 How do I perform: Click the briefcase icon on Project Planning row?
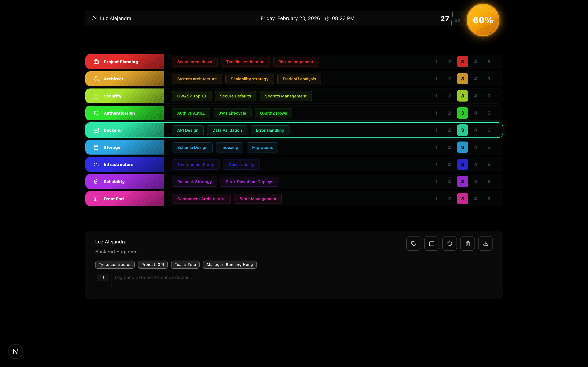tap(96, 61)
